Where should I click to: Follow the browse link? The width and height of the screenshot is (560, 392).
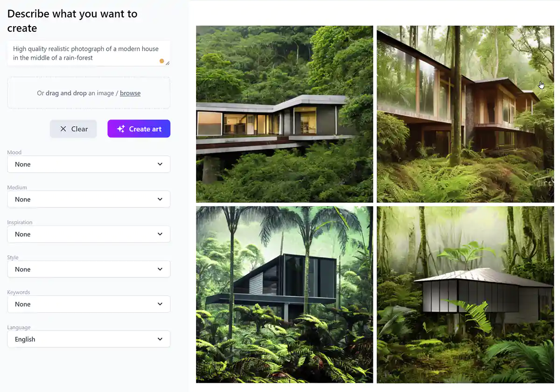pos(130,93)
